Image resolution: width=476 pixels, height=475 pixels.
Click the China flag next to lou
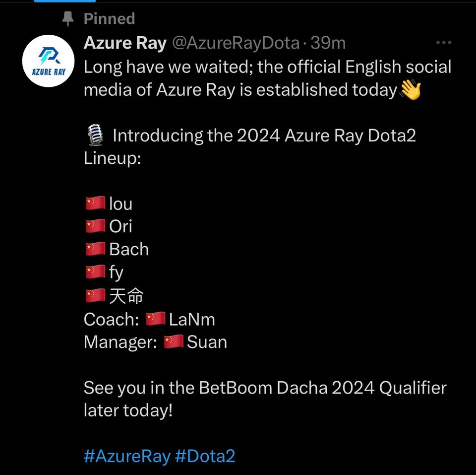coord(95,203)
